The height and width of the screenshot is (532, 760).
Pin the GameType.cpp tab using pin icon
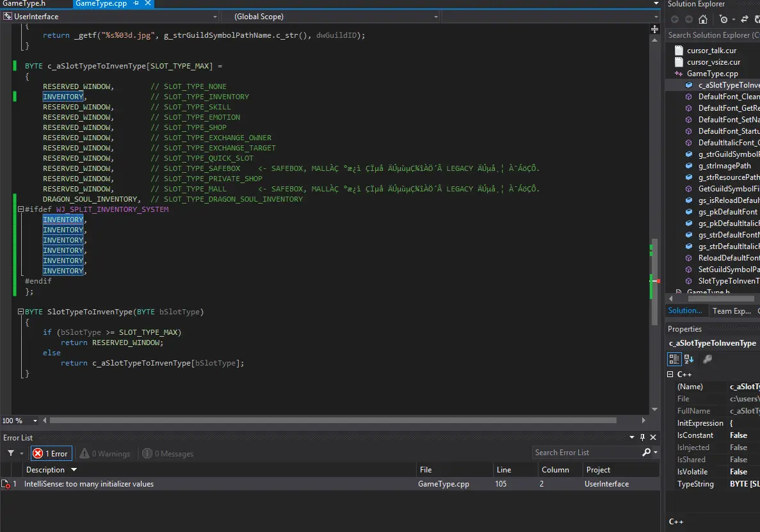[x=136, y=4]
